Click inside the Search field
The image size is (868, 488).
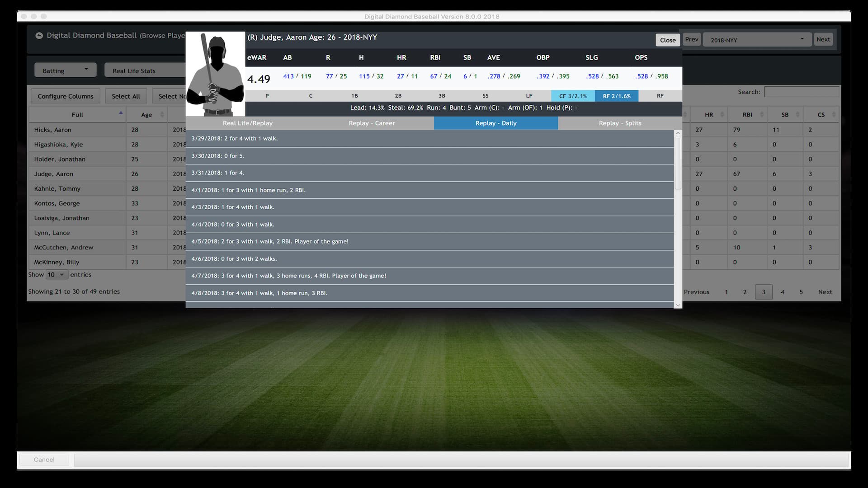pos(802,92)
